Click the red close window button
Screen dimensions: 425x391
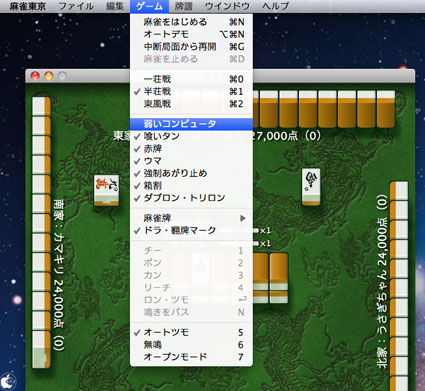[x=35, y=76]
